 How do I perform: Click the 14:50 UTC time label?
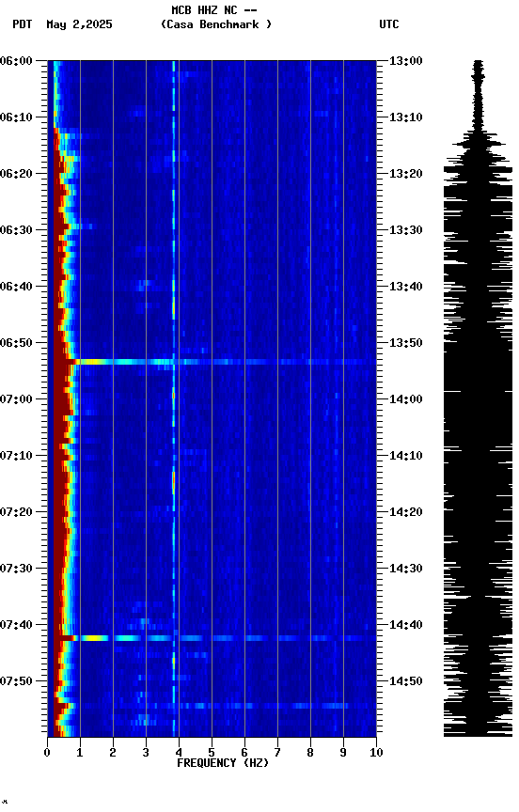[x=406, y=681]
